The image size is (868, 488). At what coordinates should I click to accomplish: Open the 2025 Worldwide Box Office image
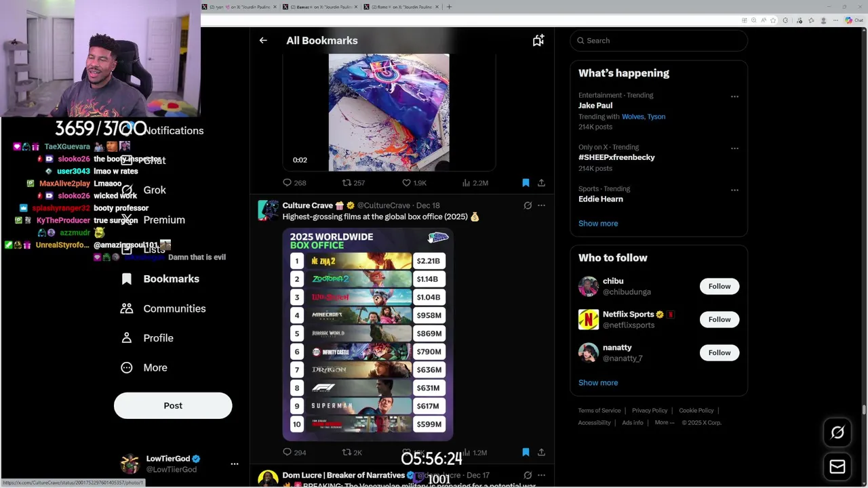point(368,335)
